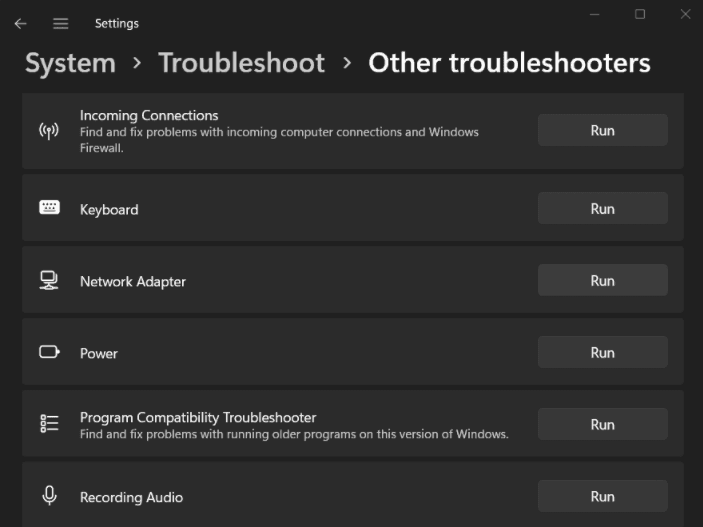Maximize the Settings window
The image size is (703, 527).
[x=640, y=14]
